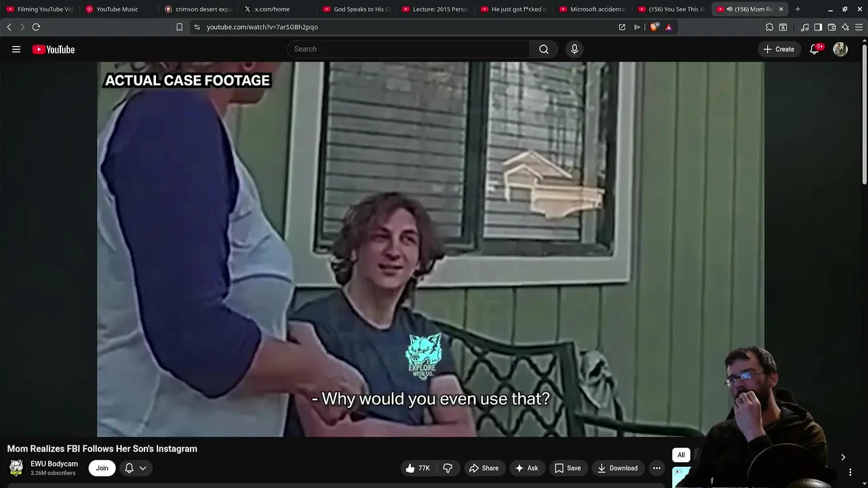Image resolution: width=868 pixels, height=488 pixels.
Task: Click the 3.26M subscribers text
Action: [53, 473]
